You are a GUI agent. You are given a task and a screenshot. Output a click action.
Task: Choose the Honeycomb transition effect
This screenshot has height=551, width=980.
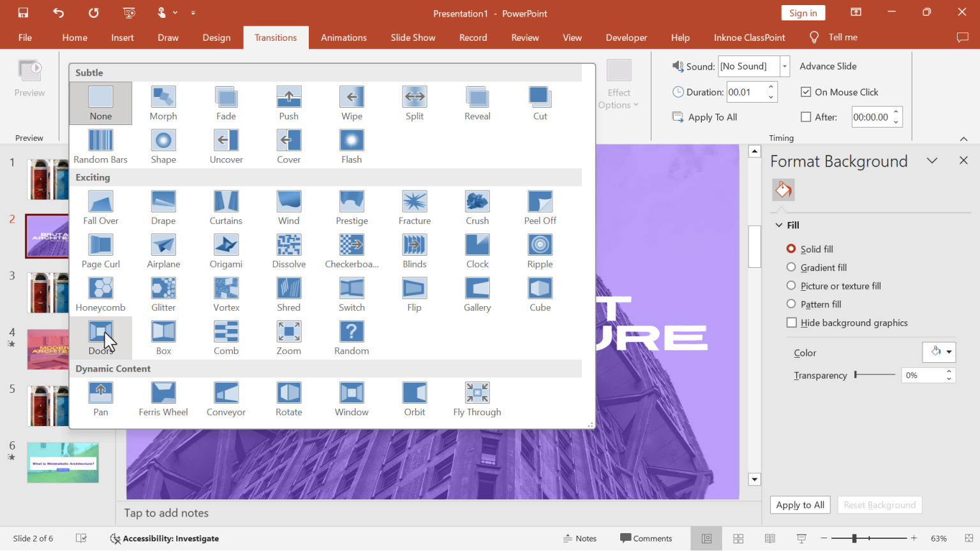pyautogui.click(x=100, y=293)
